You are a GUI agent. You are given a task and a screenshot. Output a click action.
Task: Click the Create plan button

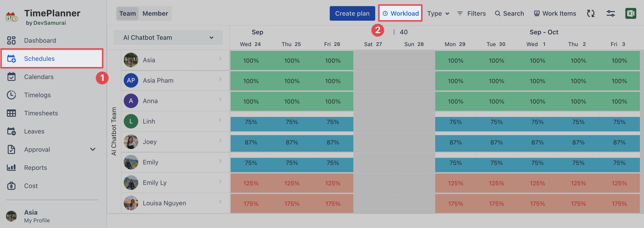point(352,13)
